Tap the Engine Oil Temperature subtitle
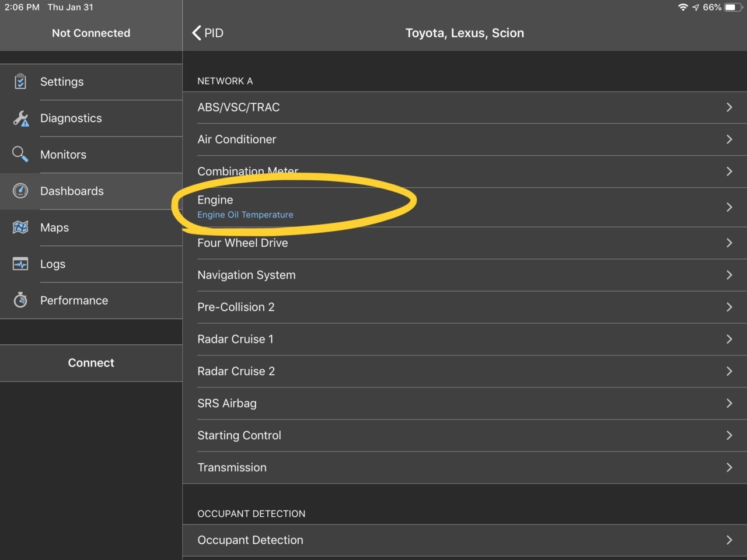The width and height of the screenshot is (747, 560). pyautogui.click(x=245, y=215)
